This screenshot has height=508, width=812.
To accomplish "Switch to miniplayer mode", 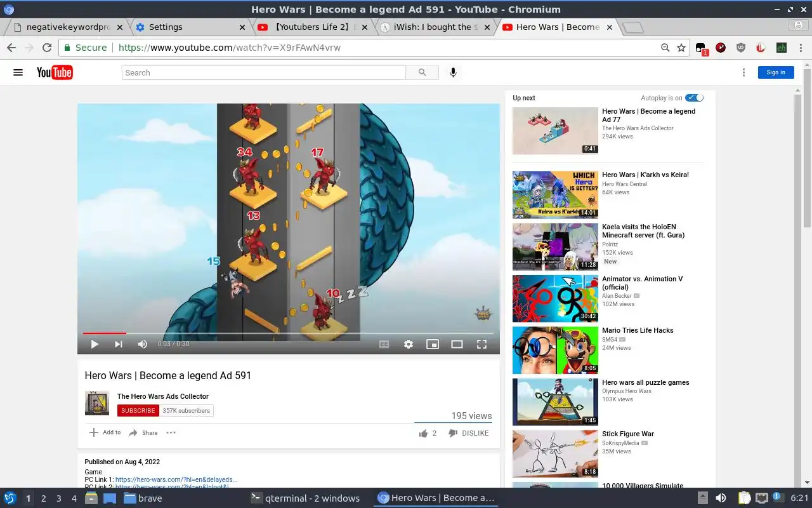I will 433,344.
